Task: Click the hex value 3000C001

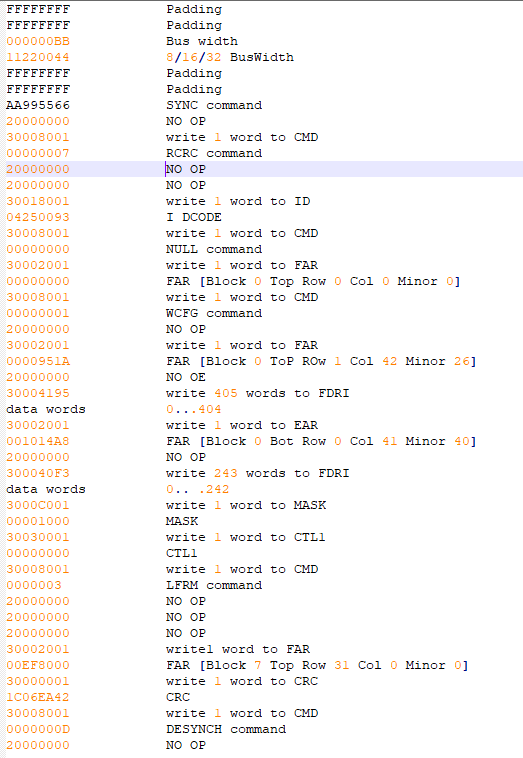Action: 38,505
